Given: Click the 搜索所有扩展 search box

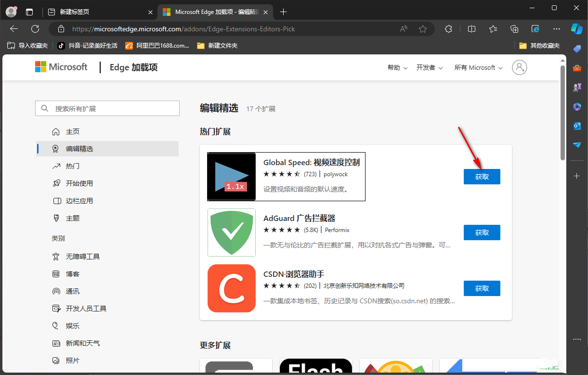Looking at the screenshot, I should (x=107, y=108).
